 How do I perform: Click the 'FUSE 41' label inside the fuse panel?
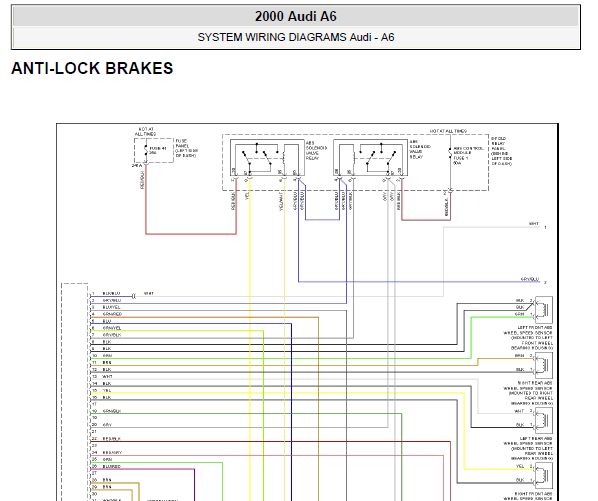[158, 148]
